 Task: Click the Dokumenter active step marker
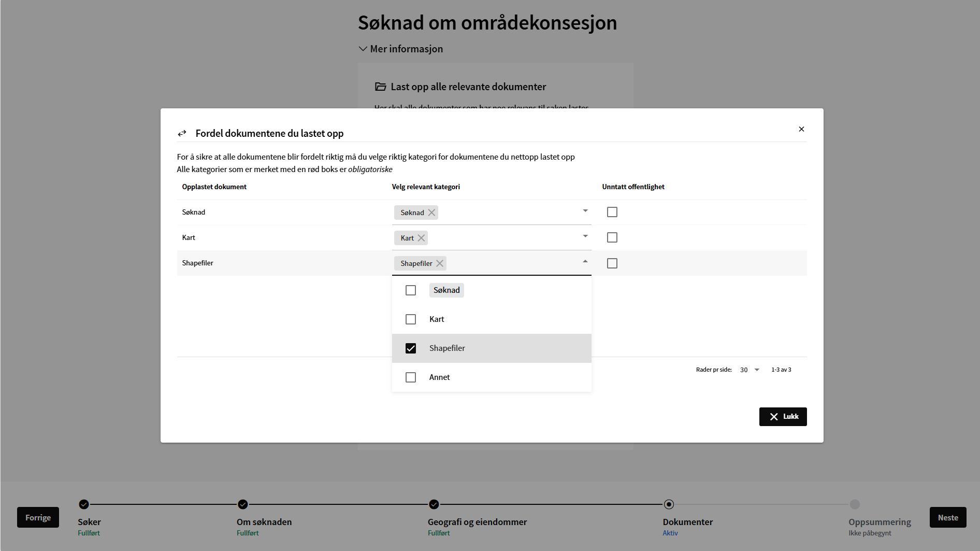(669, 504)
